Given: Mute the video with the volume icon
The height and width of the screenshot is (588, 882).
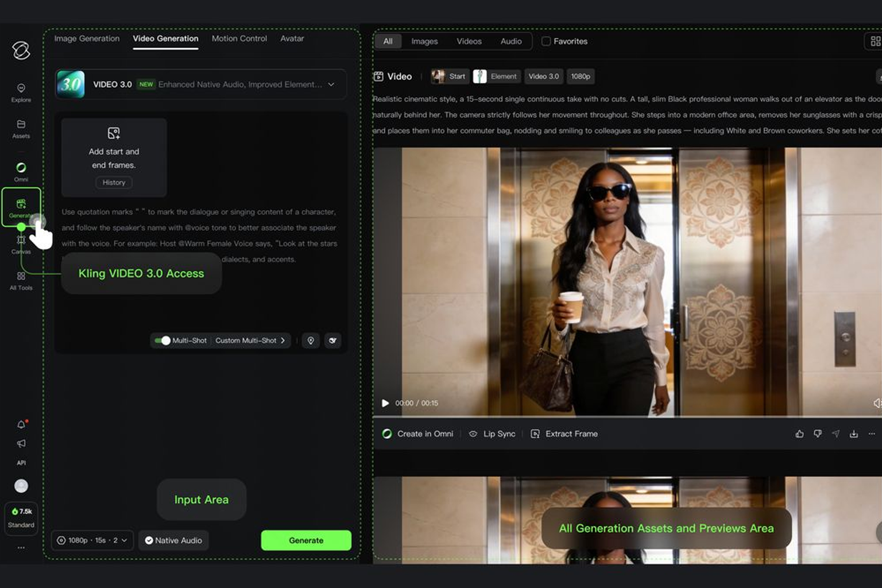Looking at the screenshot, I should point(877,403).
